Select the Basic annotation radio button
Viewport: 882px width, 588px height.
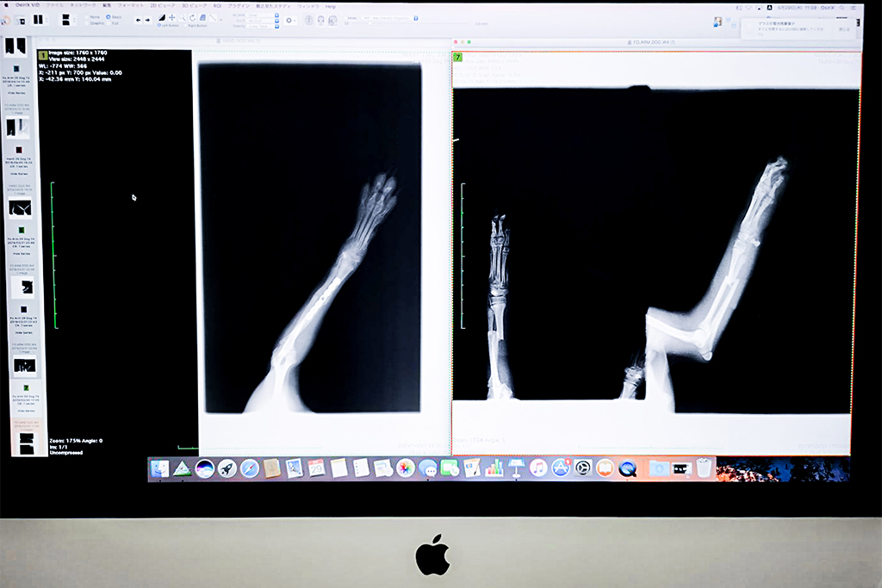[x=109, y=16]
